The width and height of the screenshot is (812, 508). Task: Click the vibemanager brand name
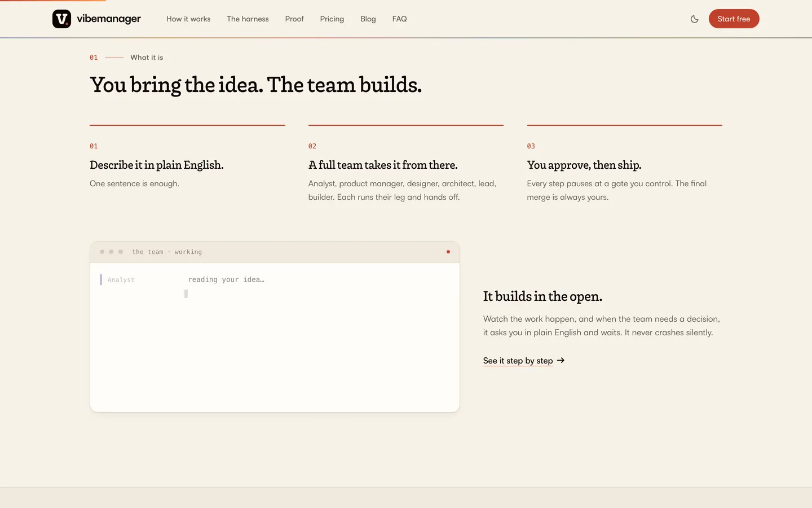109,19
